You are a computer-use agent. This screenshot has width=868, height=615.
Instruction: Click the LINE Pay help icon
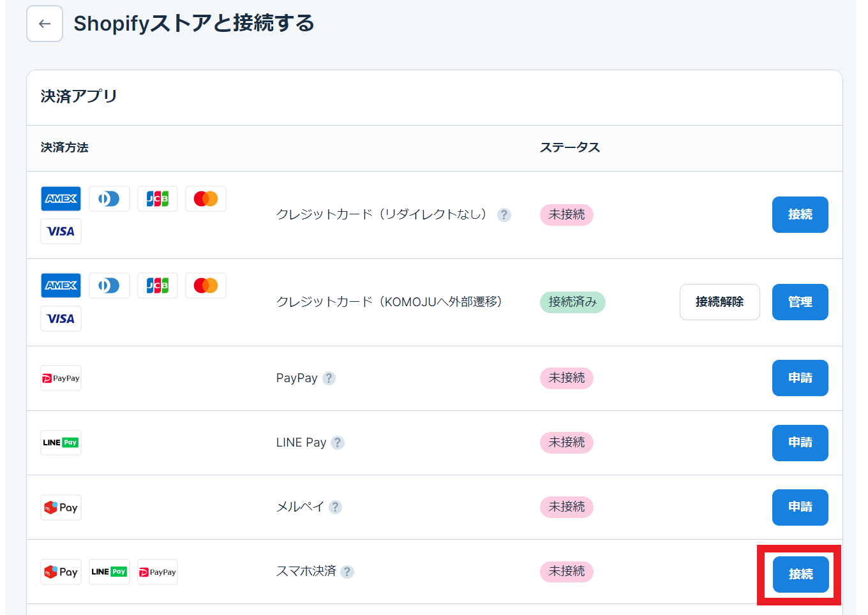[338, 443]
